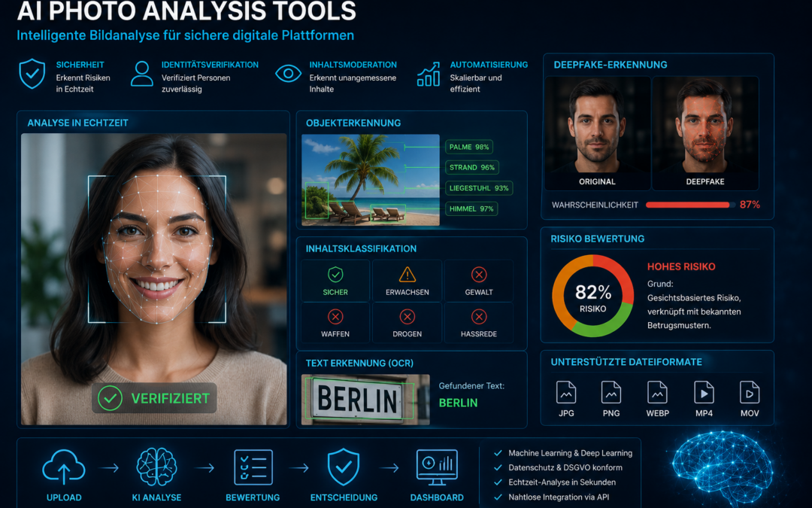812x508 pixels.
Task: Click the subtitle Intelligente Bildanalyse text
Action: (186, 35)
